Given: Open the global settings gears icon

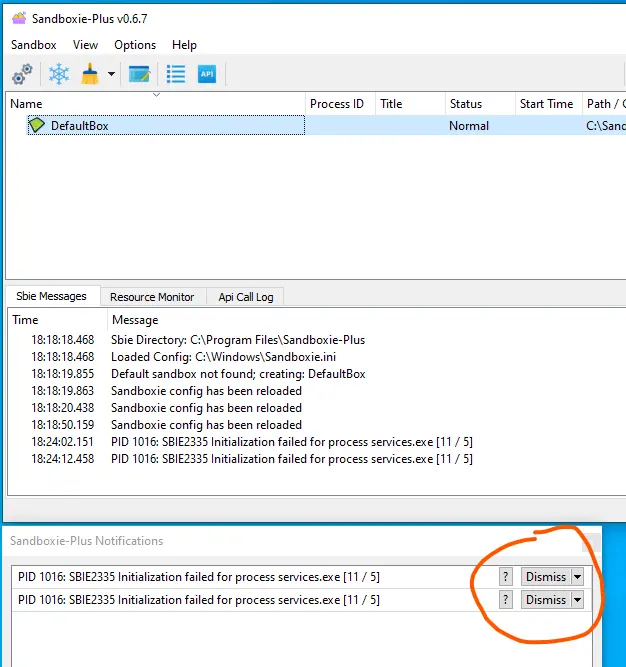Looking at the screenshot, I should coord(22,74).
